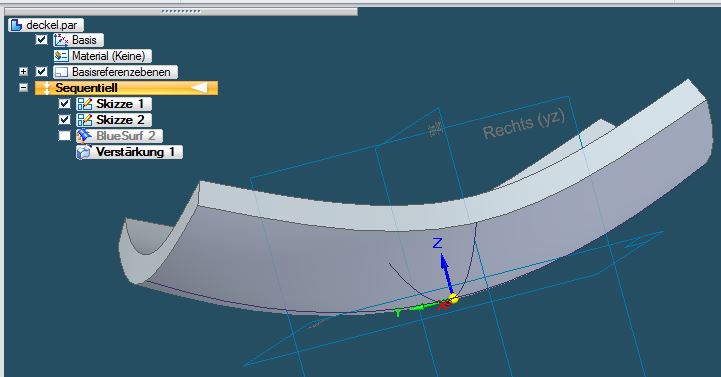The width and height of the screenshot is (721, 377).
Task: Click the Material (Keine) icon
Action: pyautogui.click(x=61, y=56)
